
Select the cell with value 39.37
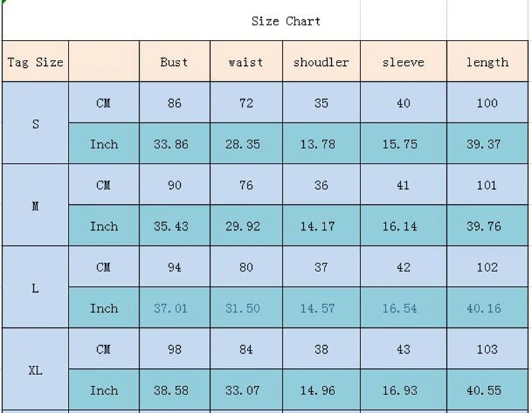487,143
